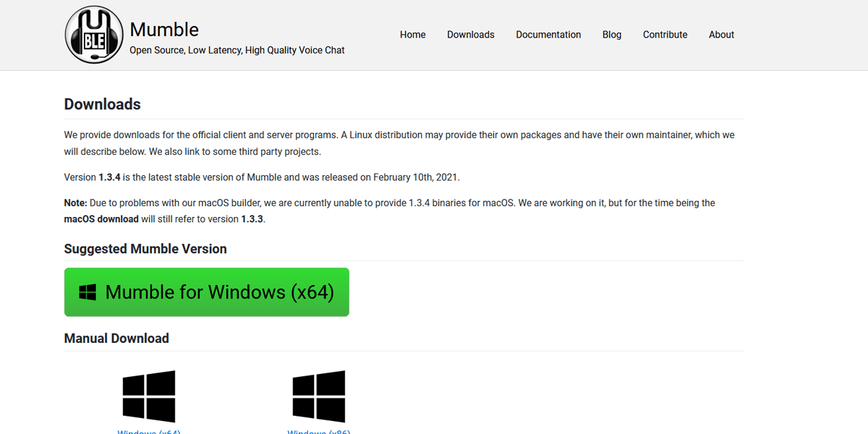The height and width of the screenshot is (434, 868).
Task: Go to the Documentation page
Action: pyautogui.click(x=548, y=35)
